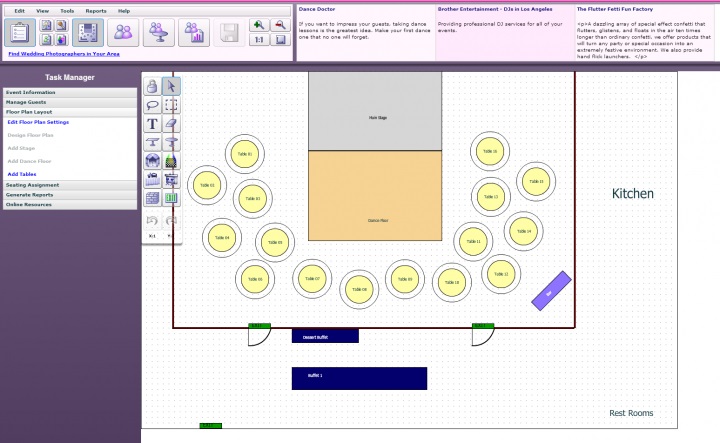
Task: Expand the Event Information section
Action: tap(70, 92)
